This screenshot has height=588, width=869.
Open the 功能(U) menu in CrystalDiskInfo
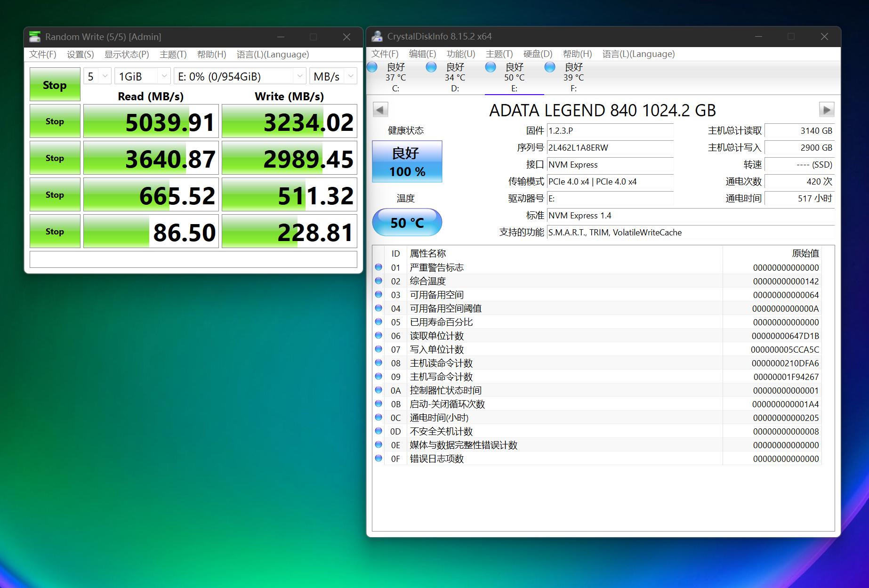point(460,54)
